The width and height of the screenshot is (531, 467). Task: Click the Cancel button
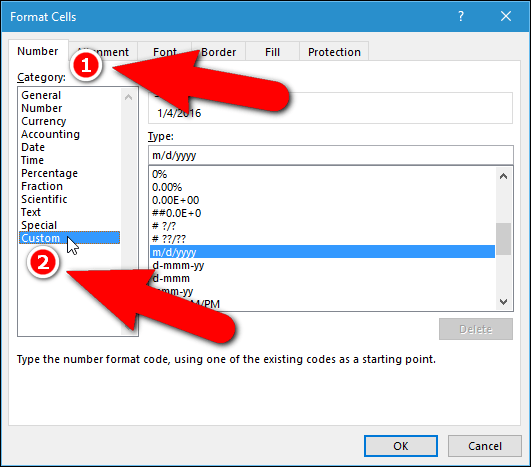pyautogui.click(x=485, y=446)
